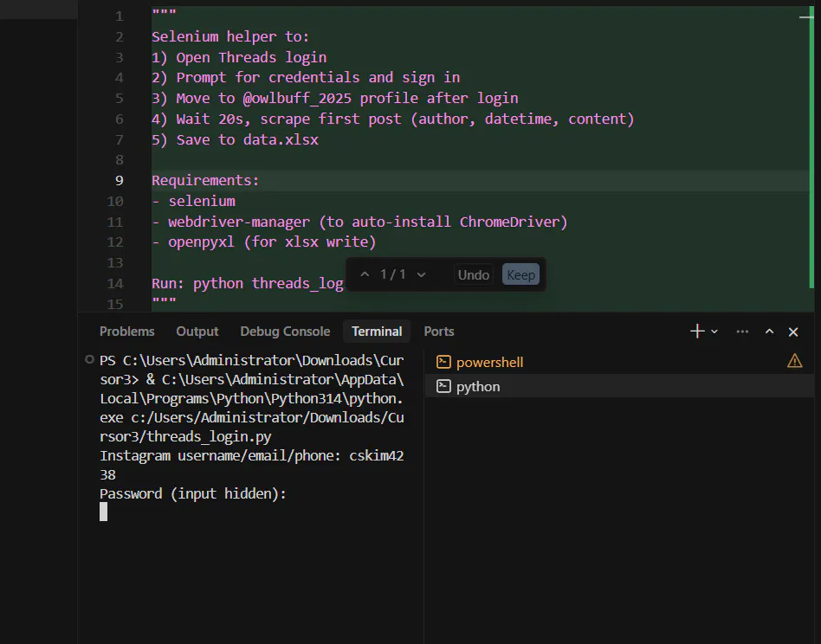Click the 'Requirements:' line in the editor
The image size is (821, 644).
(x=205, y=181)
